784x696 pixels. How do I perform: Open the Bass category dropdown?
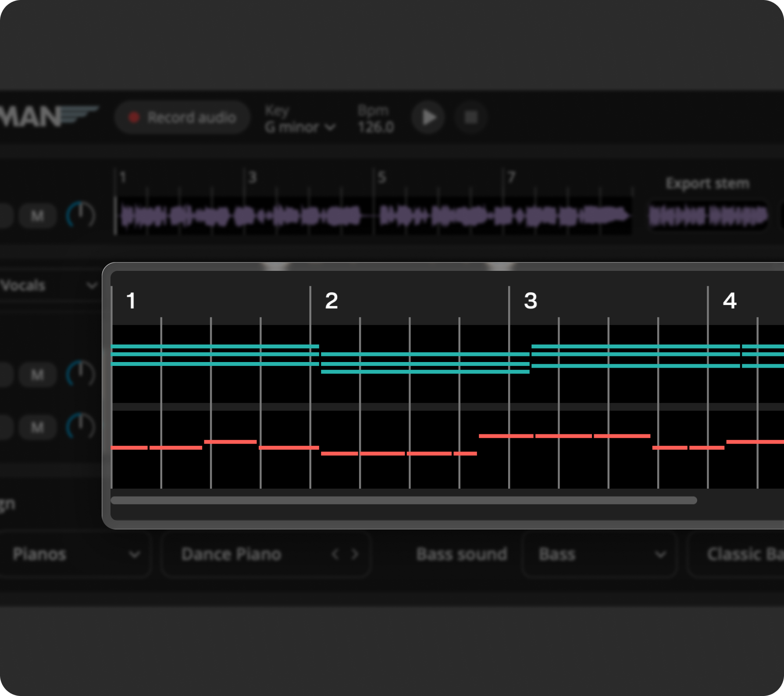(599, 554)
